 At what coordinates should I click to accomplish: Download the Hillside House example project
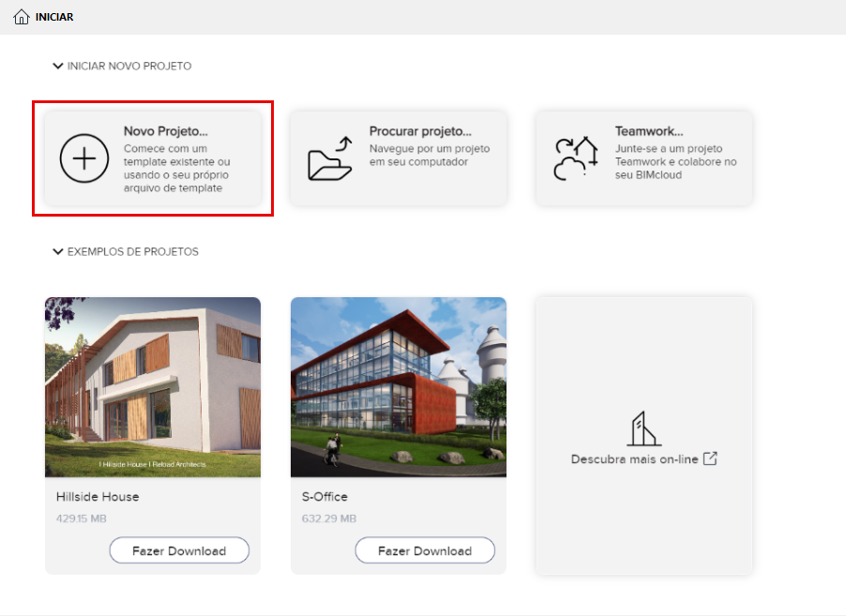[179, 550]
